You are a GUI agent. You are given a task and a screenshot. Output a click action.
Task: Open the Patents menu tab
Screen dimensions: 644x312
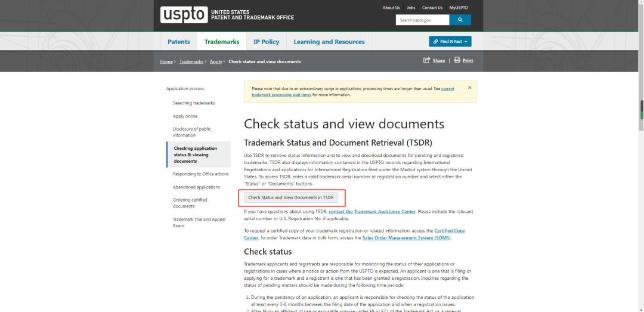[x=179, y=42]
